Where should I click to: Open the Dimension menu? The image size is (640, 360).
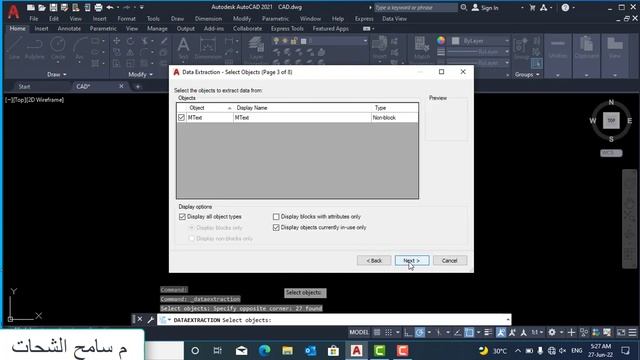click(208, 19)
